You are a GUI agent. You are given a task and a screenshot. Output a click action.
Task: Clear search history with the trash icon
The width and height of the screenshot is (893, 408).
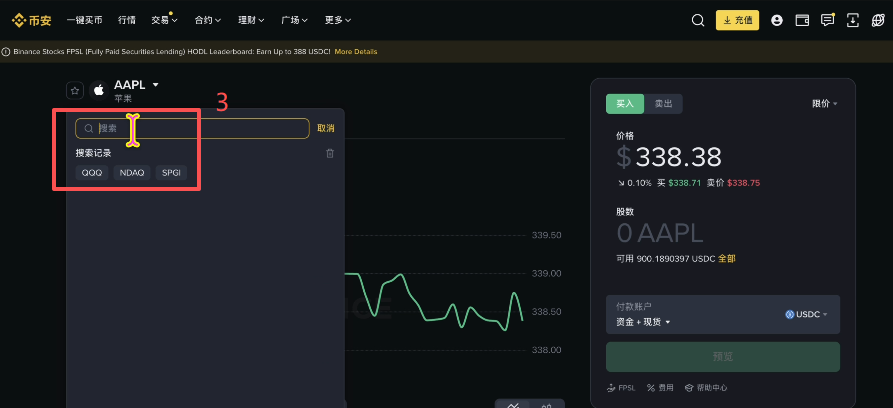coord(330,153)
